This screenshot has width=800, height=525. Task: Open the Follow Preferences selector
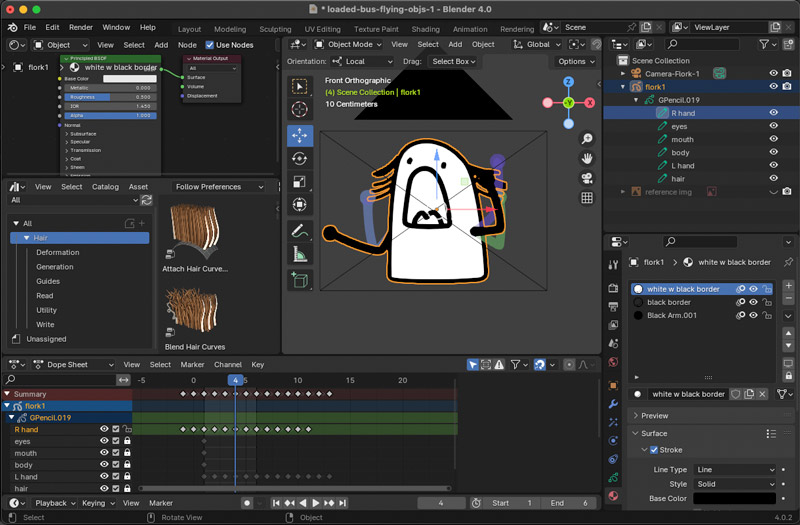tap(218, 187)
